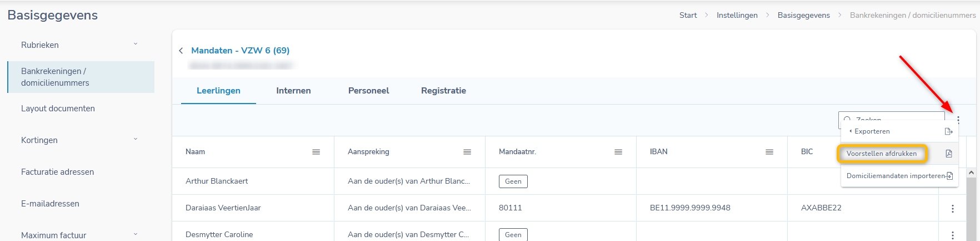980x241 pixels.
Task: Click the Mandaten - VZW 6 (69) title
Action: point(240,51)
